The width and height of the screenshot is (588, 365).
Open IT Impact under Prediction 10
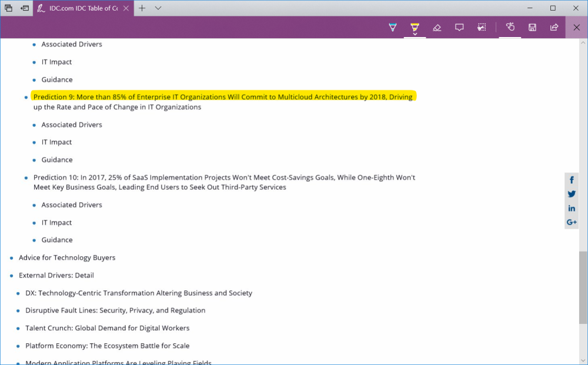(x=56, y=222)
